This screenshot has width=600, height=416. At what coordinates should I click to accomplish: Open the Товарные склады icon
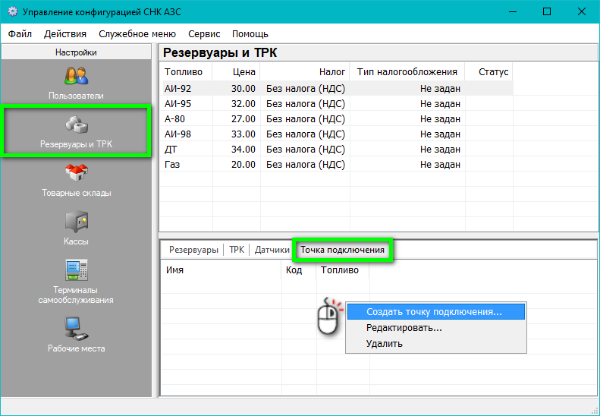point(77,174)
